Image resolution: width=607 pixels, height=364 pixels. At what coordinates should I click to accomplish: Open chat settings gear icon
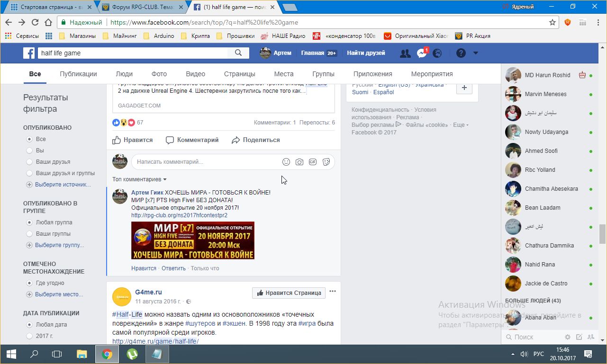(x=568, y=337)
